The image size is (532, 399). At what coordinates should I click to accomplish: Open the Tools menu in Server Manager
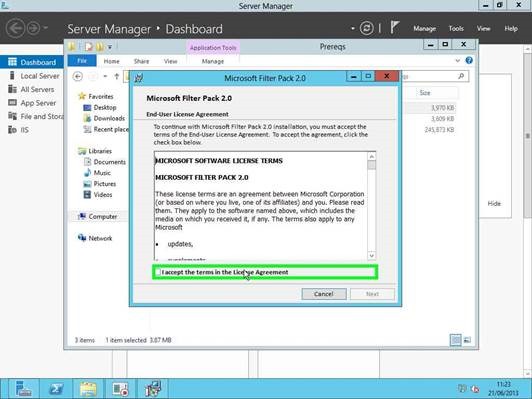[x=456, y=28]
